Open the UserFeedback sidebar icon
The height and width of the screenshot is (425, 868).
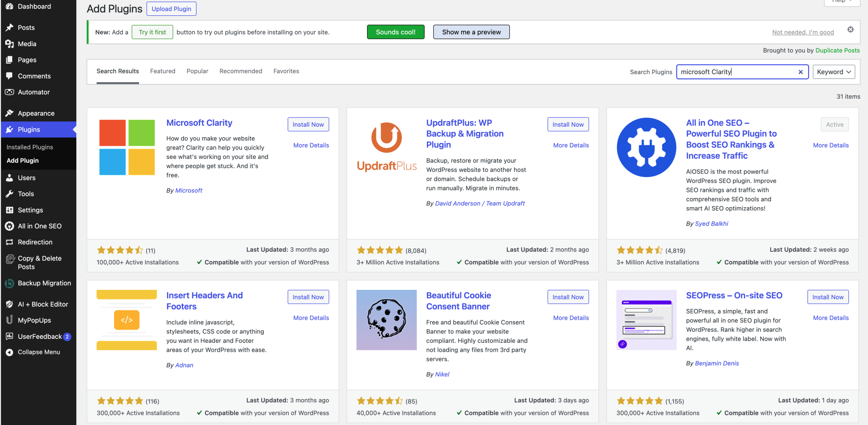(x=10, y=336)
